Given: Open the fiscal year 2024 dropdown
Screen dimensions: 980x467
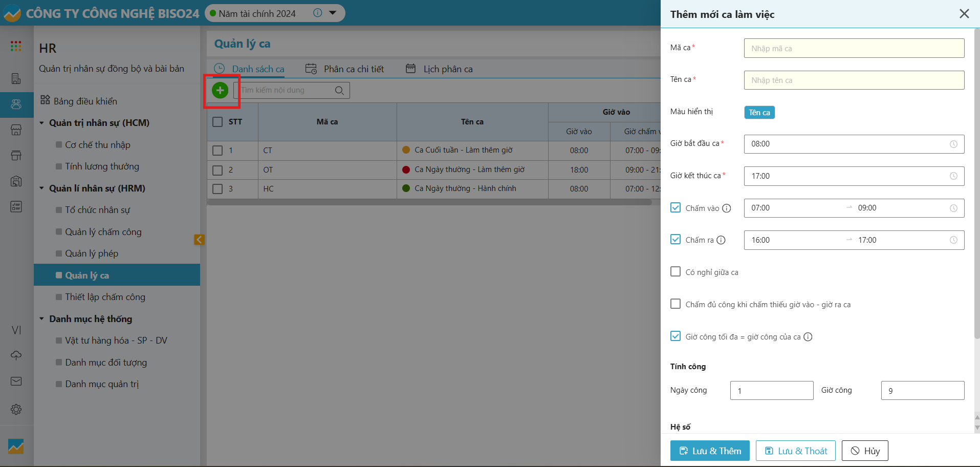Looking at the screenshot, I should point(333,13).
